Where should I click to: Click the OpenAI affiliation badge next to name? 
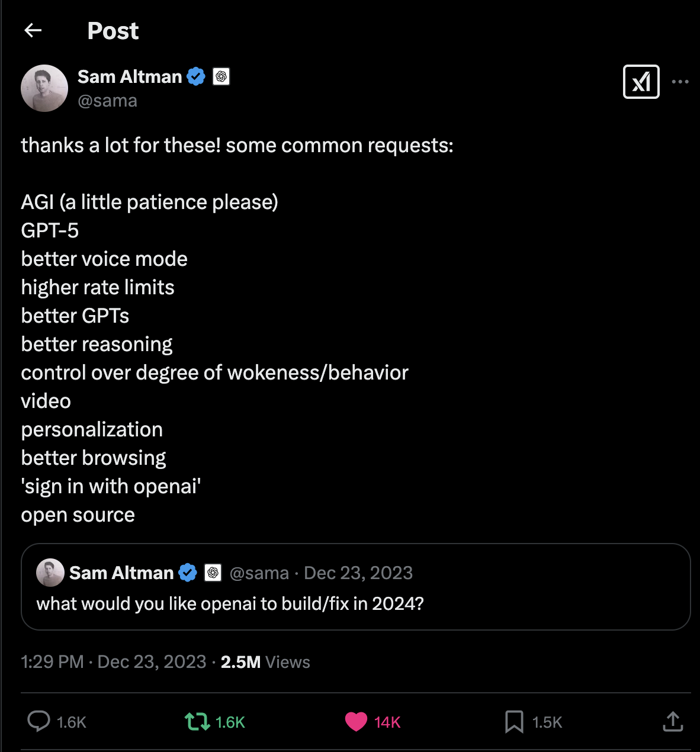221,76
